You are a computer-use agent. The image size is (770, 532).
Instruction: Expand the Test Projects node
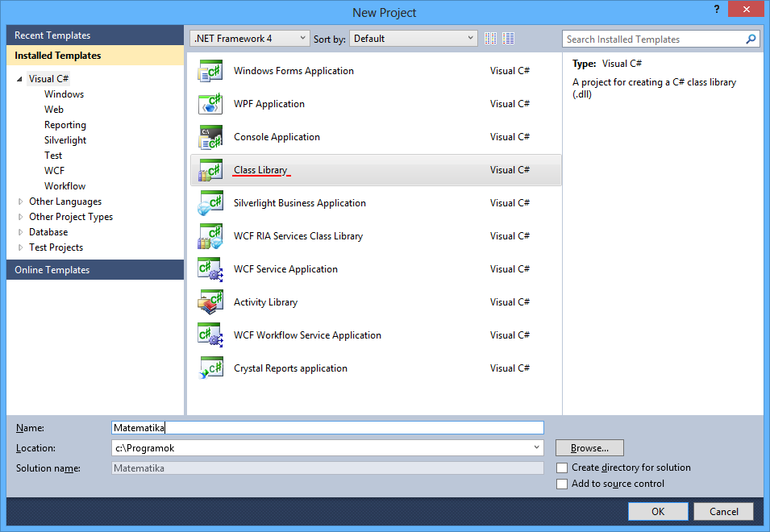[20, 247]
